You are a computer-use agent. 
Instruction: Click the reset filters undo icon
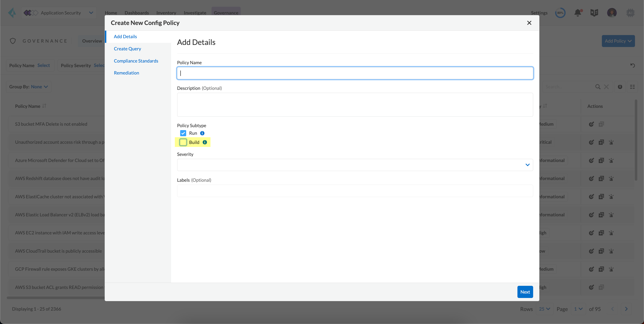(x=632, y=65)
